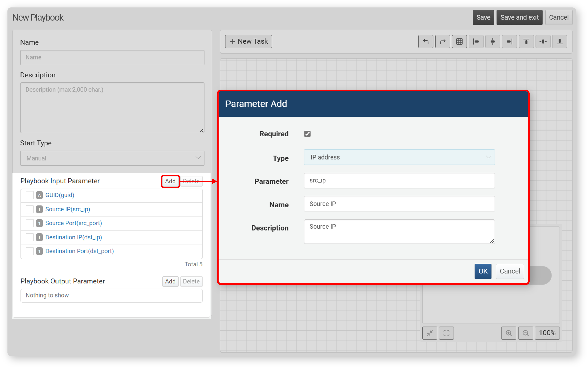Click the 100% zoom reset button

click(x=547, y=333)
